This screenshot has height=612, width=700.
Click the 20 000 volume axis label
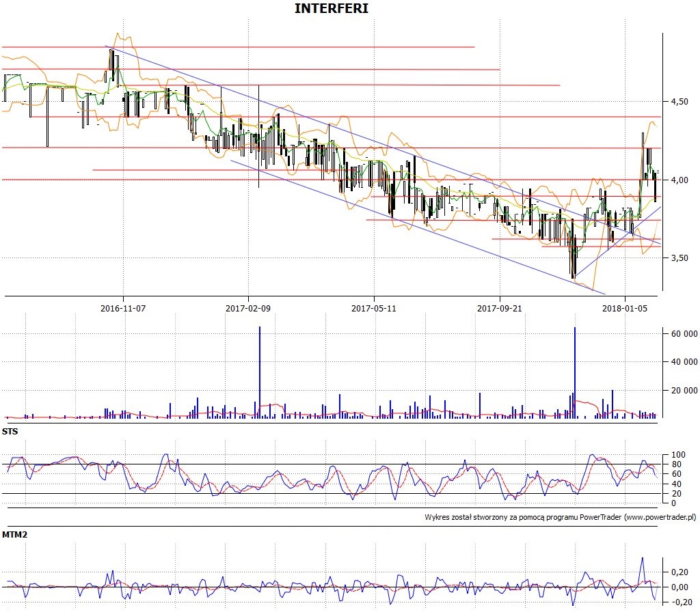[684, 390]
